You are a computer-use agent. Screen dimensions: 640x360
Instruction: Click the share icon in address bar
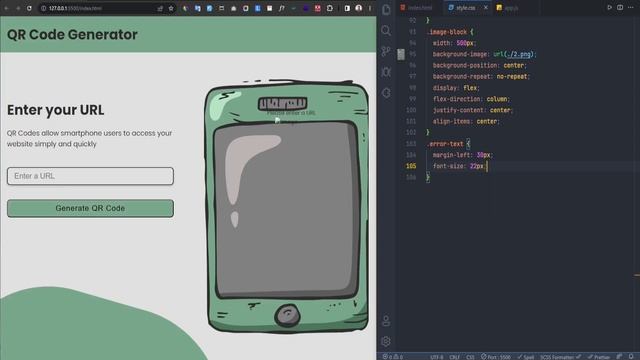pos(160,8)
